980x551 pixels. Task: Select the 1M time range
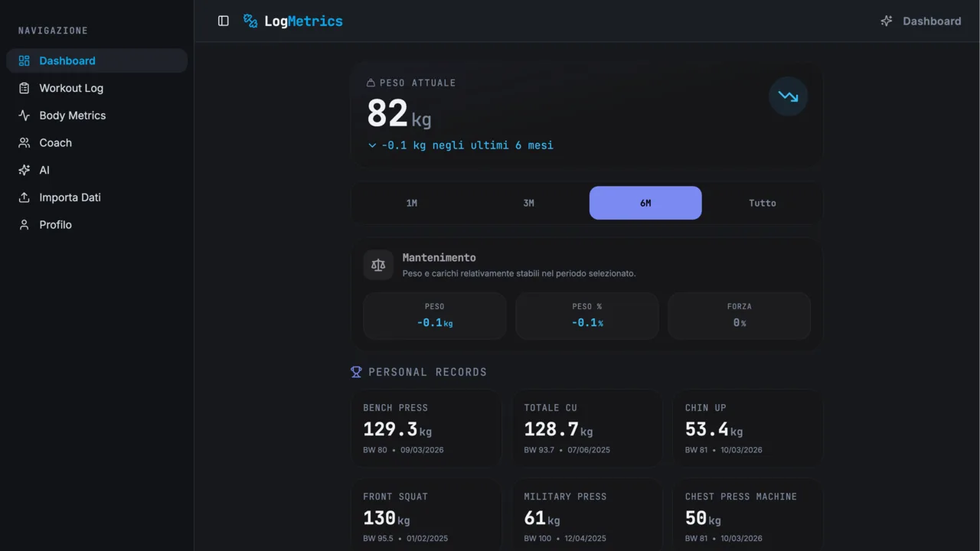pos(412,203)
